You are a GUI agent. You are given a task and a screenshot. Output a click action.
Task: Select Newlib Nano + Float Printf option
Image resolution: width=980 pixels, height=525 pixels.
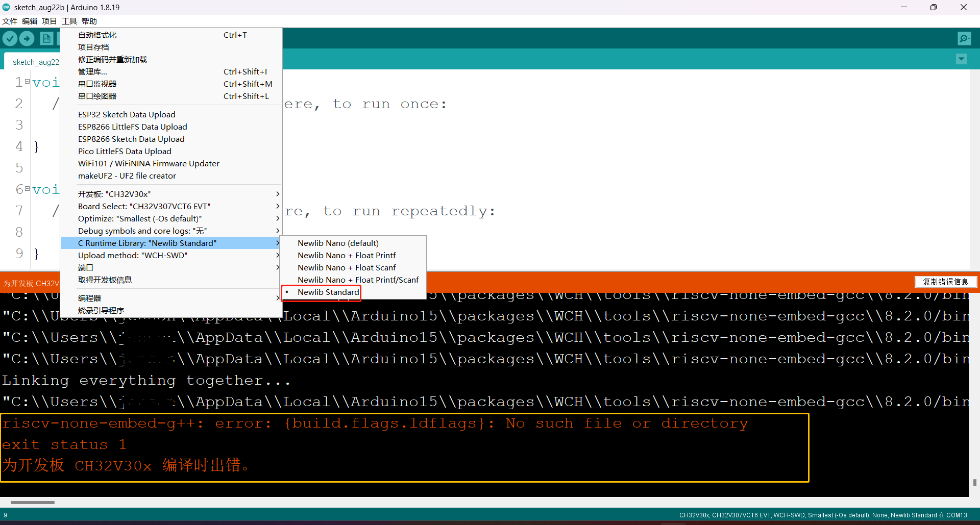(347, 255)
